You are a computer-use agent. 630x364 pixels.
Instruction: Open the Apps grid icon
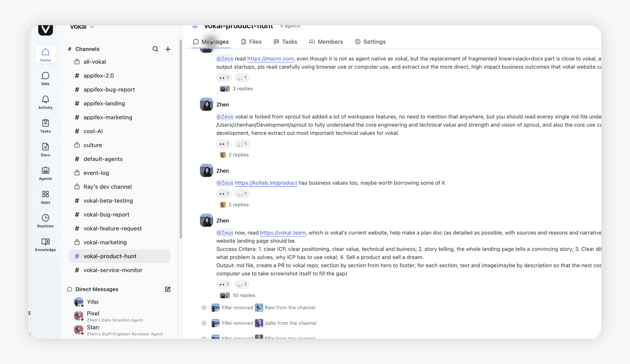click(45, 197)
